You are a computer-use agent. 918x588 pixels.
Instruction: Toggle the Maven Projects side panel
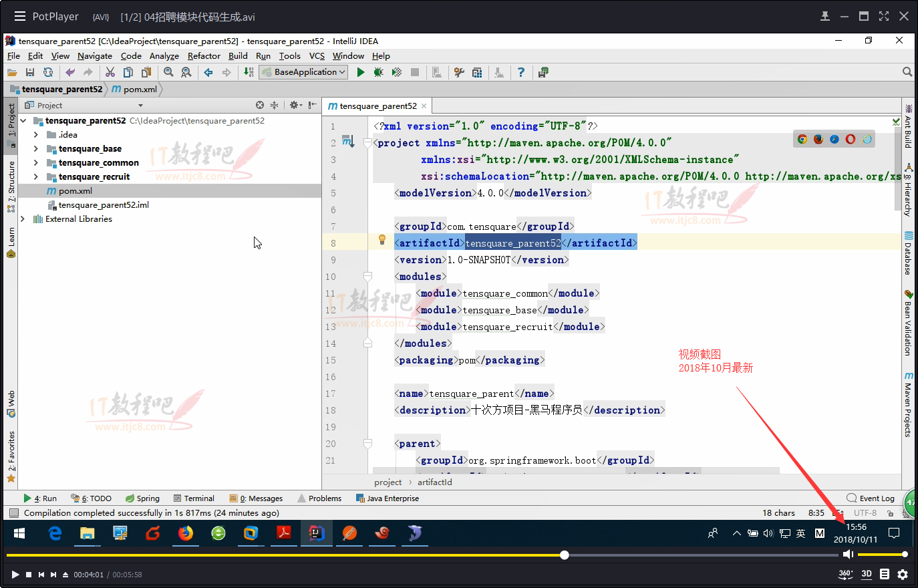908,405
